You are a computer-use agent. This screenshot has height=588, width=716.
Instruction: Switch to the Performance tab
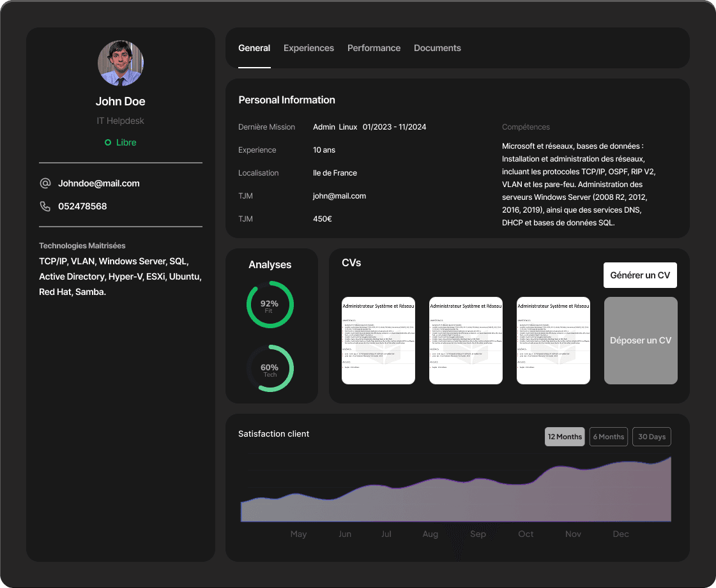coord(374,48)
